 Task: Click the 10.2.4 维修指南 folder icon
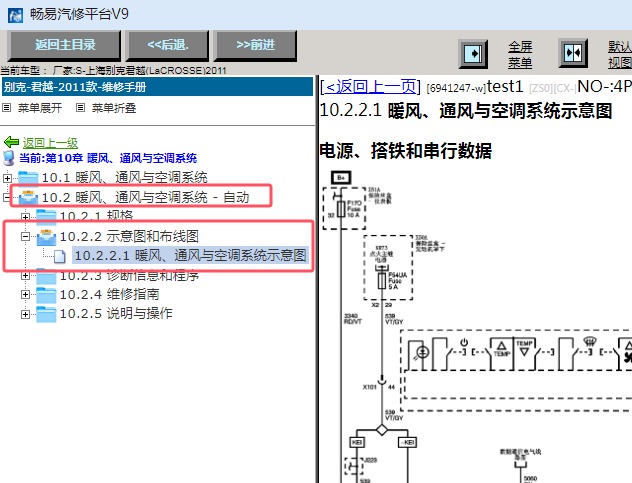pos(46,295)
